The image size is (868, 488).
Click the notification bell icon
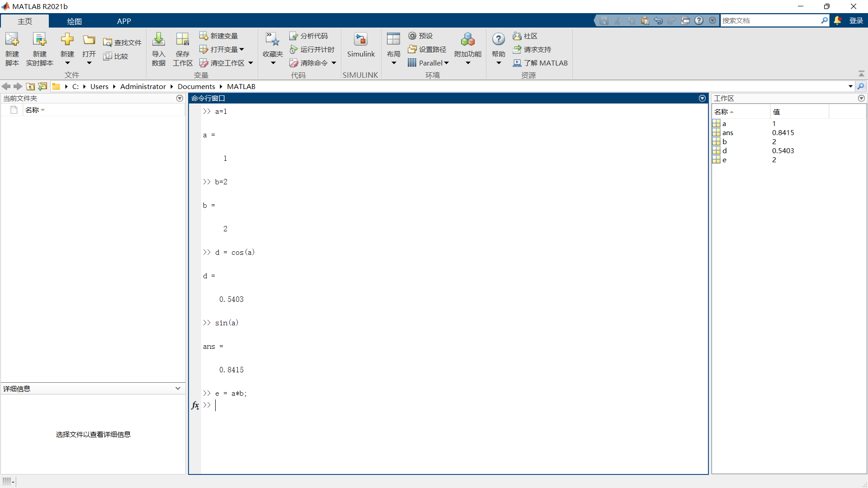tap(837, 20)
